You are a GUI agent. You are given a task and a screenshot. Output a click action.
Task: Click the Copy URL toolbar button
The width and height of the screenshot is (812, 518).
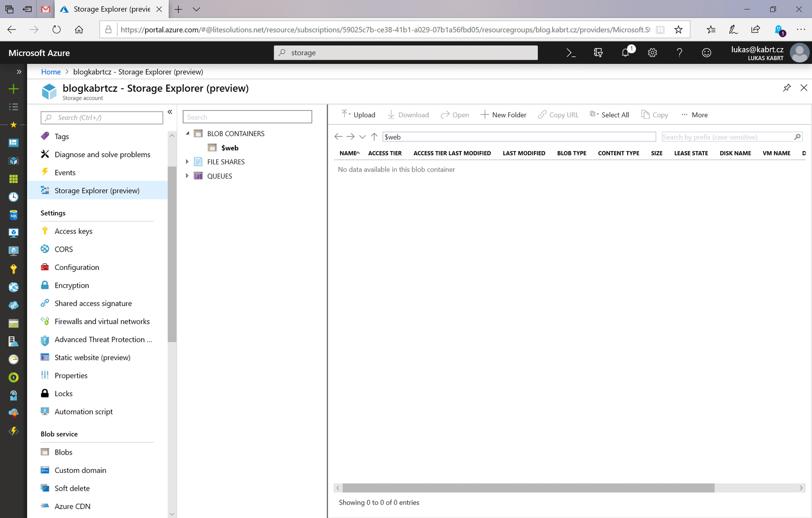(x=558, y=115)
